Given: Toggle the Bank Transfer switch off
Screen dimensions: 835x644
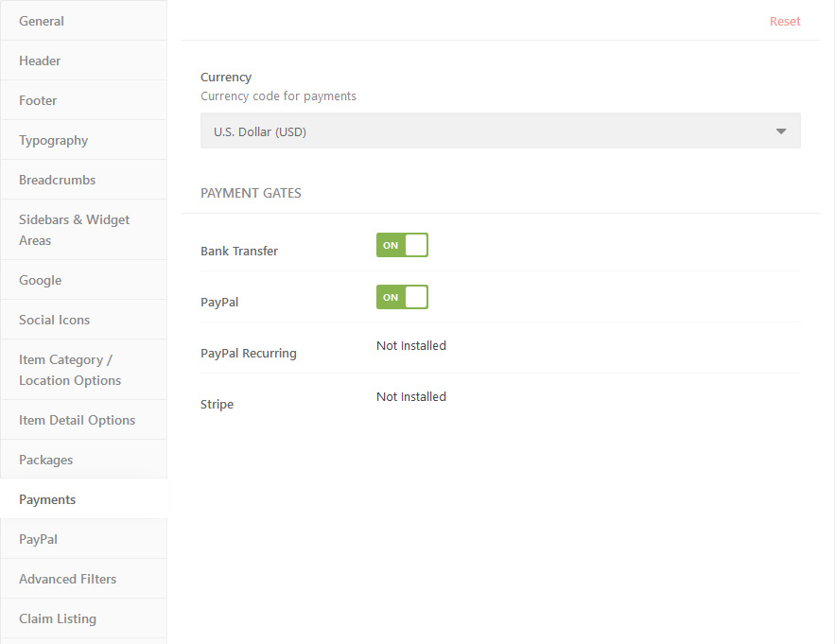Looking at the screenshot, I should [402, 245].
